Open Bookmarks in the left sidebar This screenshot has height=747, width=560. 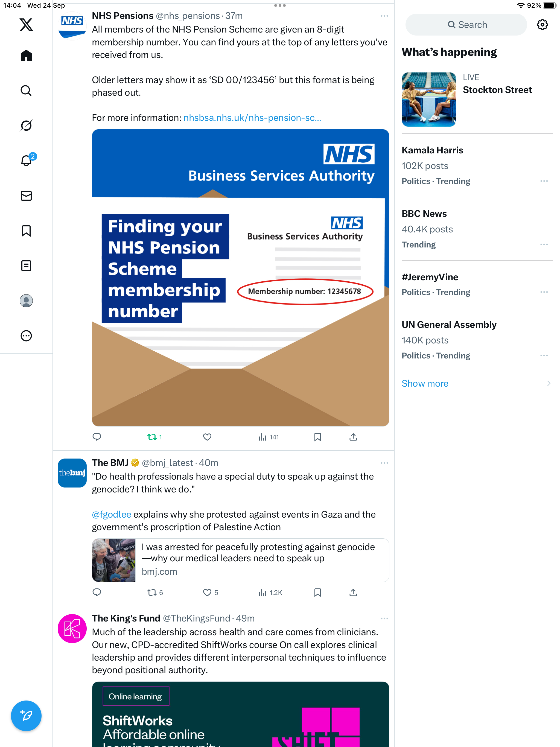tap(26, 231)
